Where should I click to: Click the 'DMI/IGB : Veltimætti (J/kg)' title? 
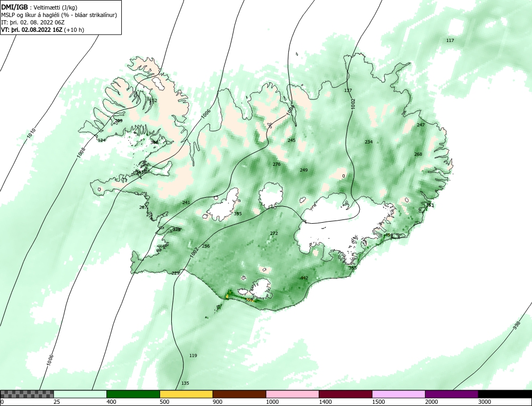click(x=39, y=7)
